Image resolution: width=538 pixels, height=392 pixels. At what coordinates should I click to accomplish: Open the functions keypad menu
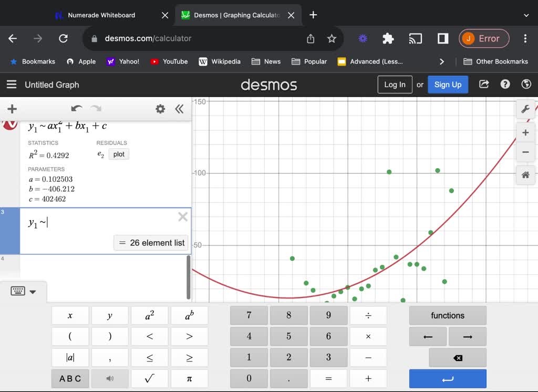pos(448,315)
